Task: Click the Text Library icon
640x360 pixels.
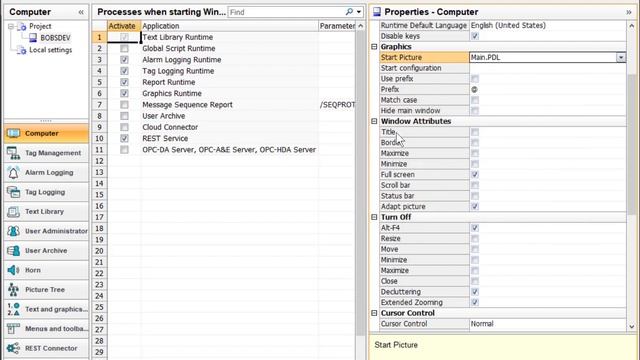Action: pos(13,211)
